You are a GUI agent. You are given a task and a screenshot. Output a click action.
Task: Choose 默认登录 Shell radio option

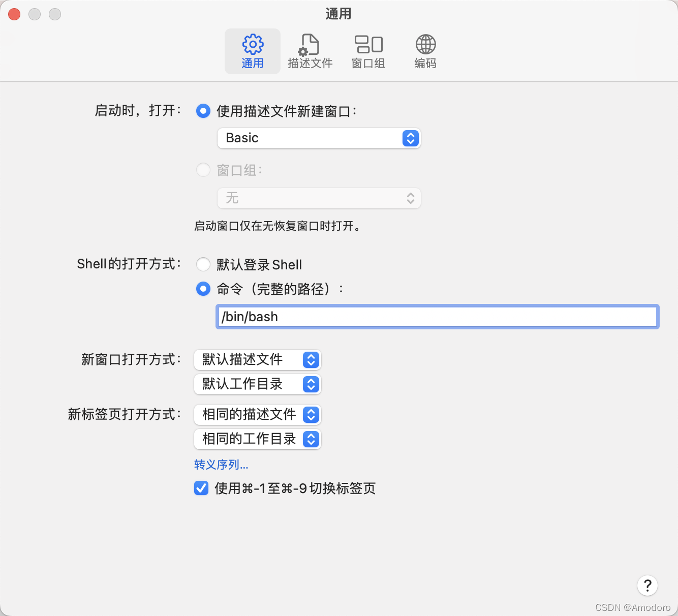(x=203, y=264)
